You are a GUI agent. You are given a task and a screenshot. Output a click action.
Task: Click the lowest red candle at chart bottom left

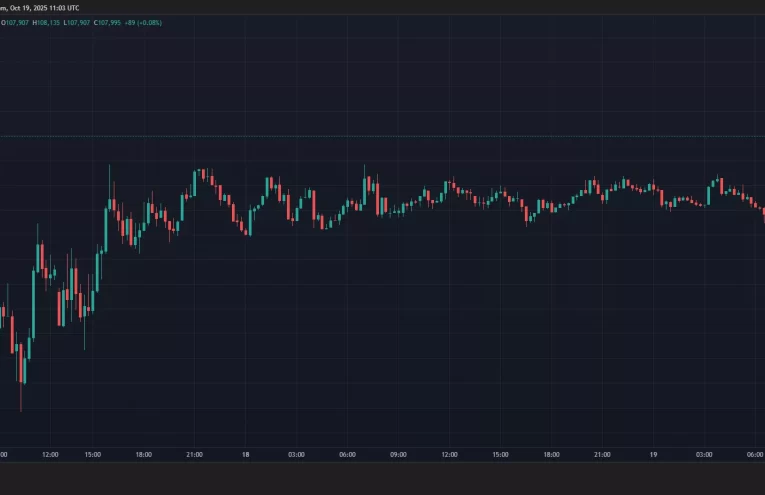[x=21, y=370]
